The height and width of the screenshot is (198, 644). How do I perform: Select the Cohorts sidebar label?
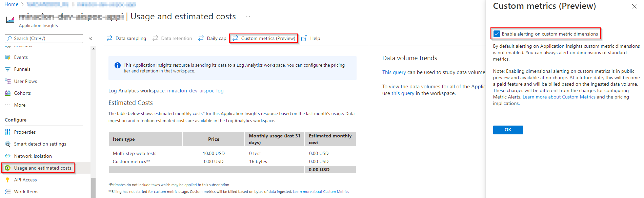[22, 93]
